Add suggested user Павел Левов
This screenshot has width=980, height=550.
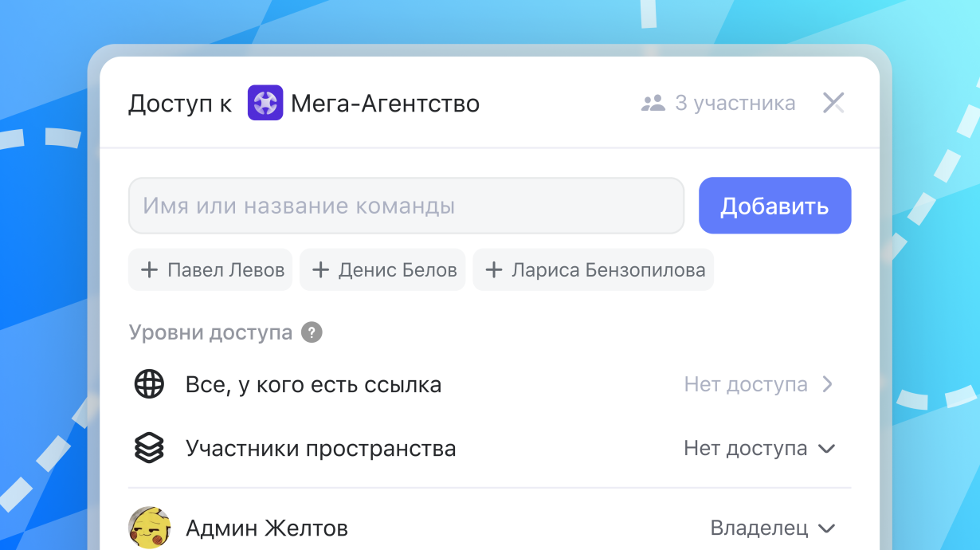coord(210,270)
